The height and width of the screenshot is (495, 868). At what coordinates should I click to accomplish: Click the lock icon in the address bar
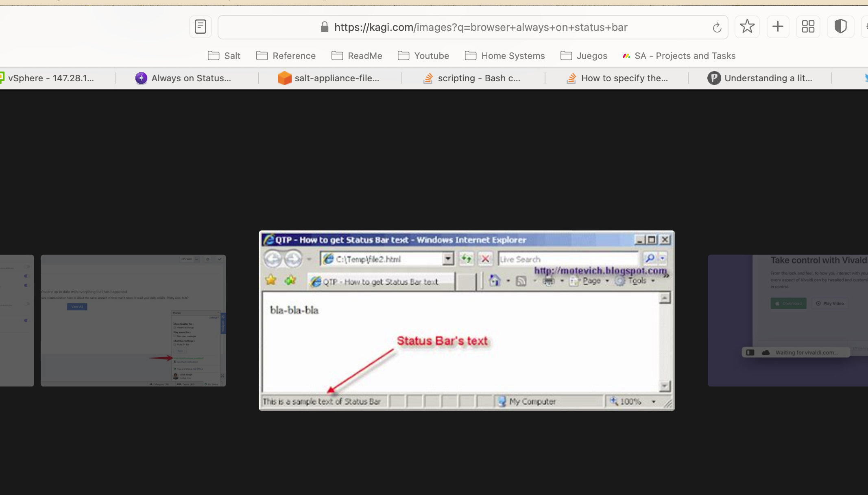pyautogui.click(x=324, y=27)
